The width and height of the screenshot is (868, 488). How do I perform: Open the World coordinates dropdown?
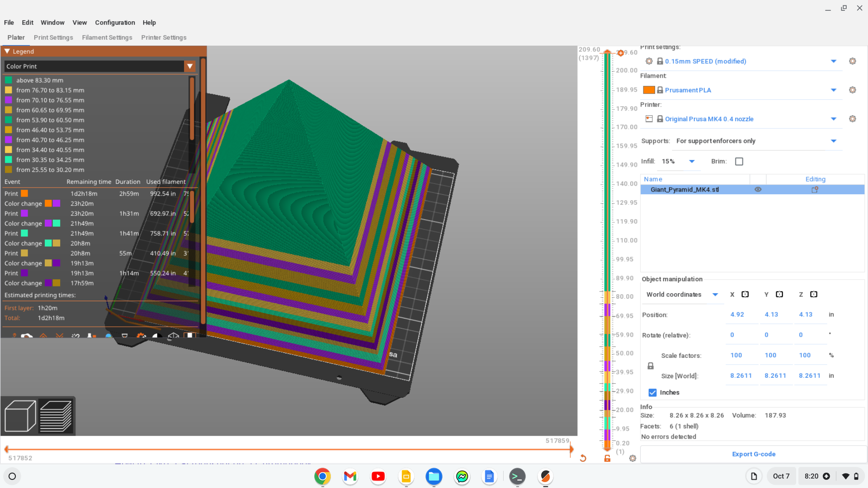tap(715, 295)
